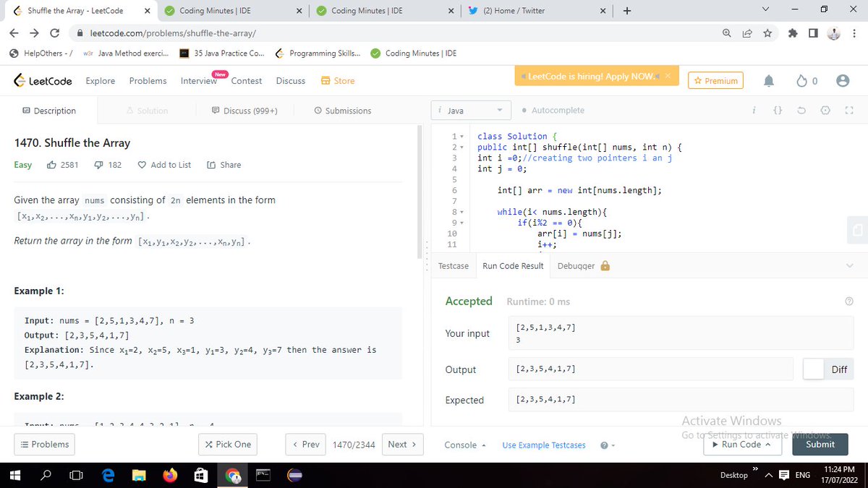Viewport: 868px width, 488px height.
Task: Open Microsoft Store from the taskbar
Action: [x=201, y=476]
